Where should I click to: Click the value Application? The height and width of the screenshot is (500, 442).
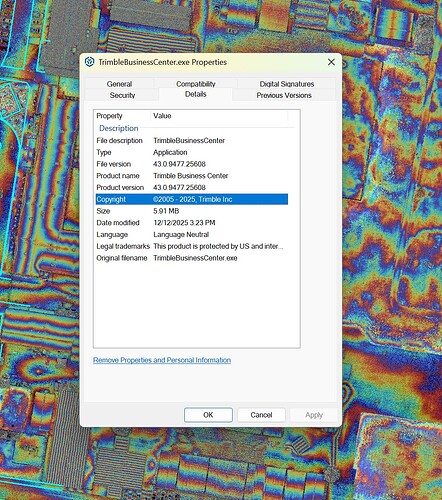pos(170,152)
